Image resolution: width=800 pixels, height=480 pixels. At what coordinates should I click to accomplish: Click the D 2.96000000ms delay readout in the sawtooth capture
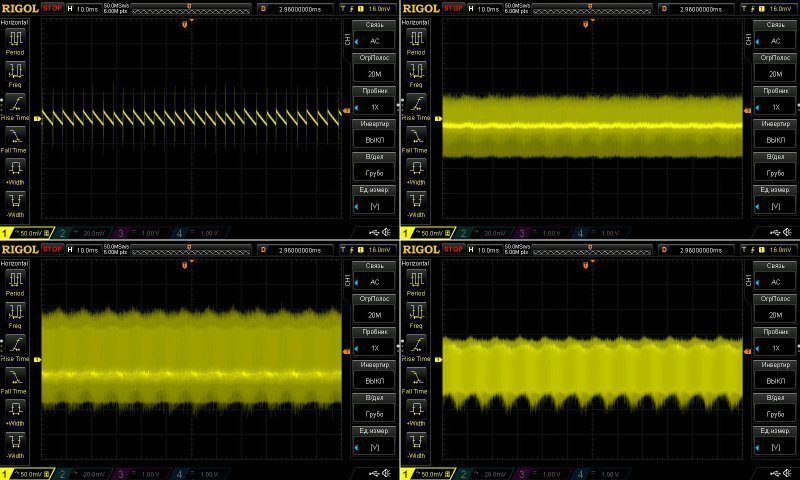pyautogui.click(x=297, y=8)
